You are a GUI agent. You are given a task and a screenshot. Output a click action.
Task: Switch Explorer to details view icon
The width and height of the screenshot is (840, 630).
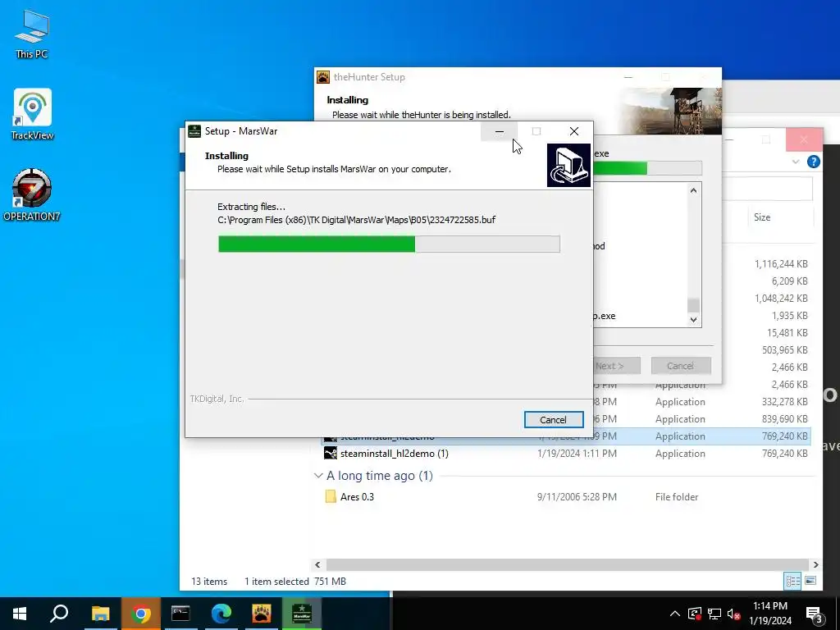793,581
